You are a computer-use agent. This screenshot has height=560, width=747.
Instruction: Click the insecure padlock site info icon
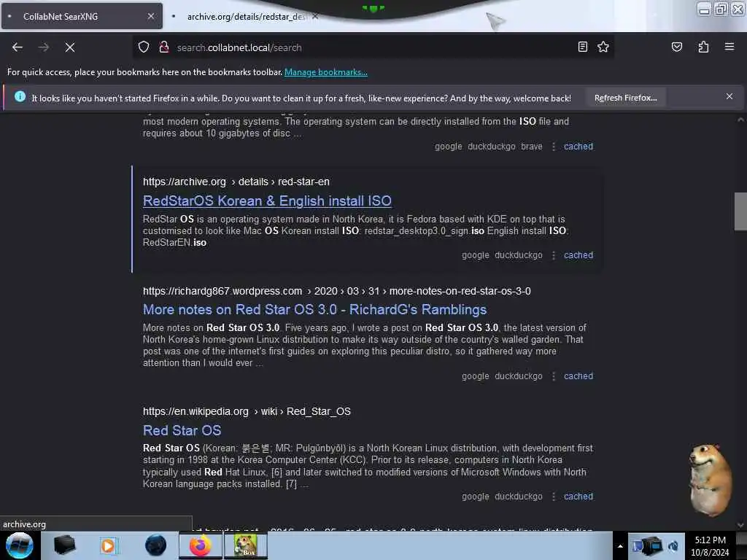click(164, 47)
